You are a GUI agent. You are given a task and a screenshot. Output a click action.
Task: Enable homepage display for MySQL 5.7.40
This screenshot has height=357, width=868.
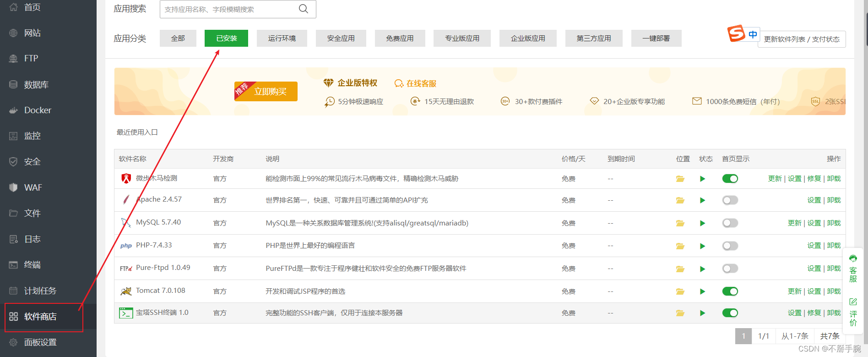[730, 223]
